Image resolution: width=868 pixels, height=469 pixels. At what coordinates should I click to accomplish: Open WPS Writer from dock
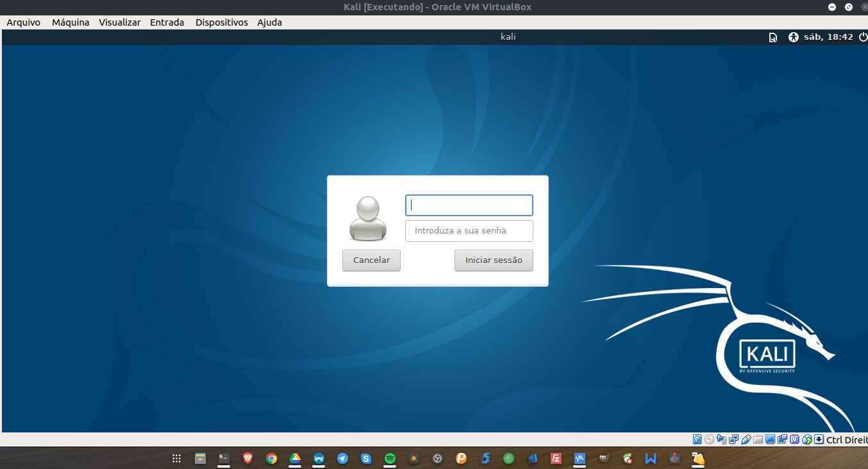pos(651,459)
